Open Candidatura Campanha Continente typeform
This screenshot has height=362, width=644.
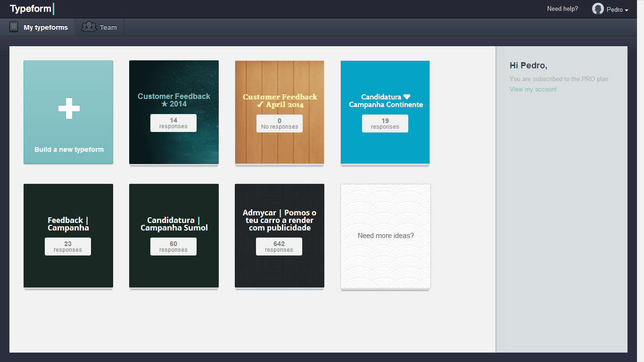[x=385, y=112]
